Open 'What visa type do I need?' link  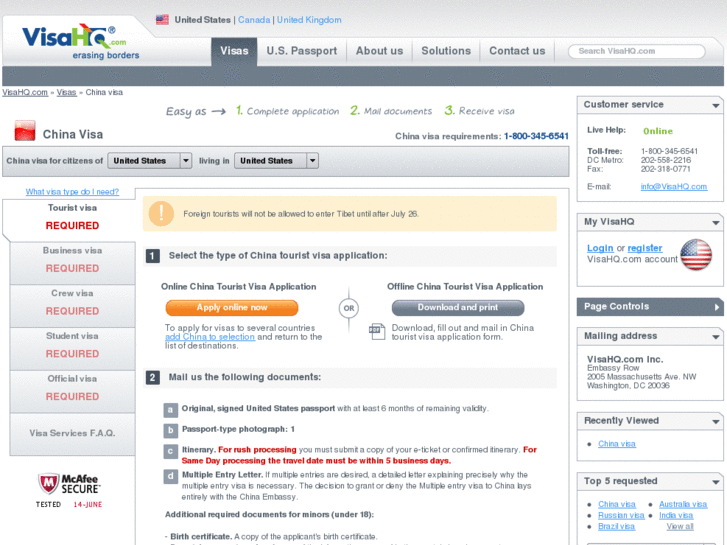point(72,192)
